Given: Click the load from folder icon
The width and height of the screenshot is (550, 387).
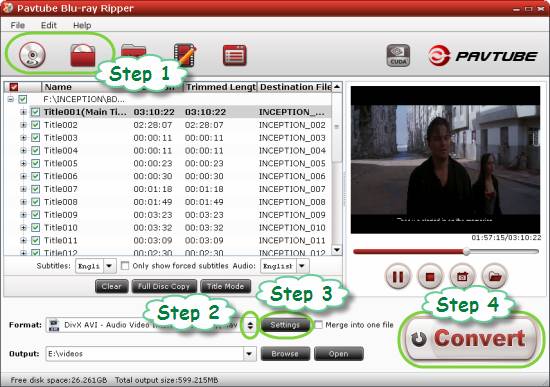Looking at the screenshot, I should 82,55.
